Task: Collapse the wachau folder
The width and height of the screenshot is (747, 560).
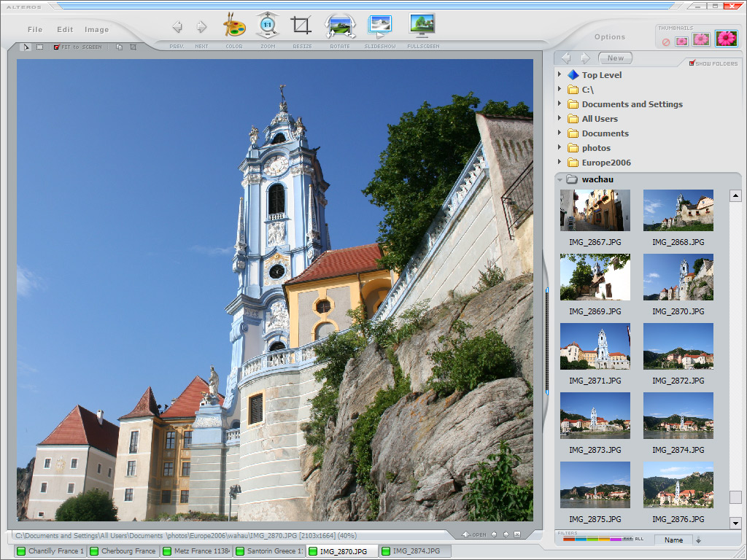Action: 560,179
